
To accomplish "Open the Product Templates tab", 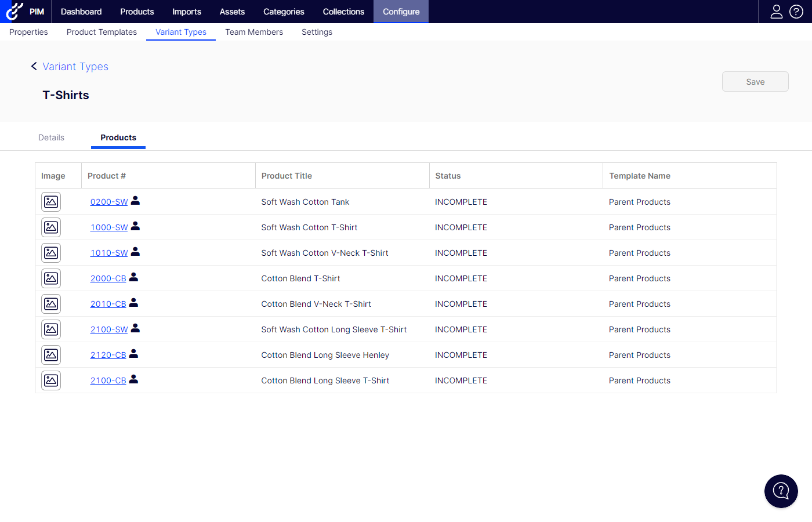I will (x=101, y=32).
